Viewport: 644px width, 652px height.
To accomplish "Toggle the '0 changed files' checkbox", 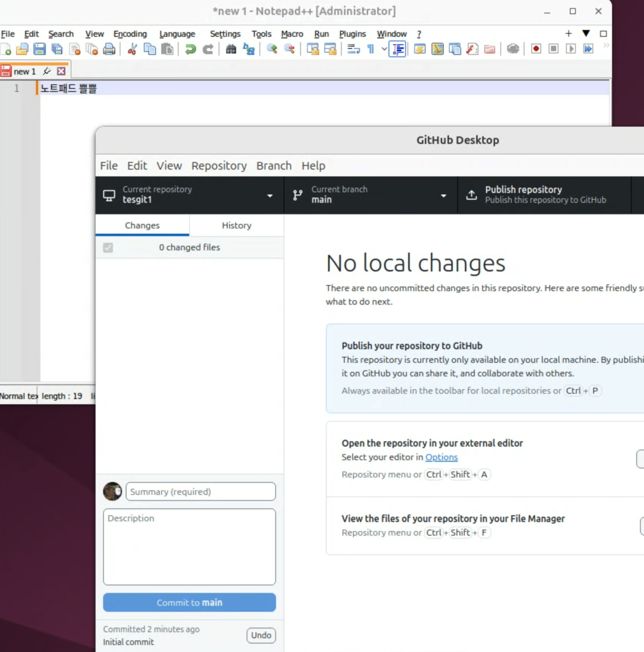I will [108, 248].
